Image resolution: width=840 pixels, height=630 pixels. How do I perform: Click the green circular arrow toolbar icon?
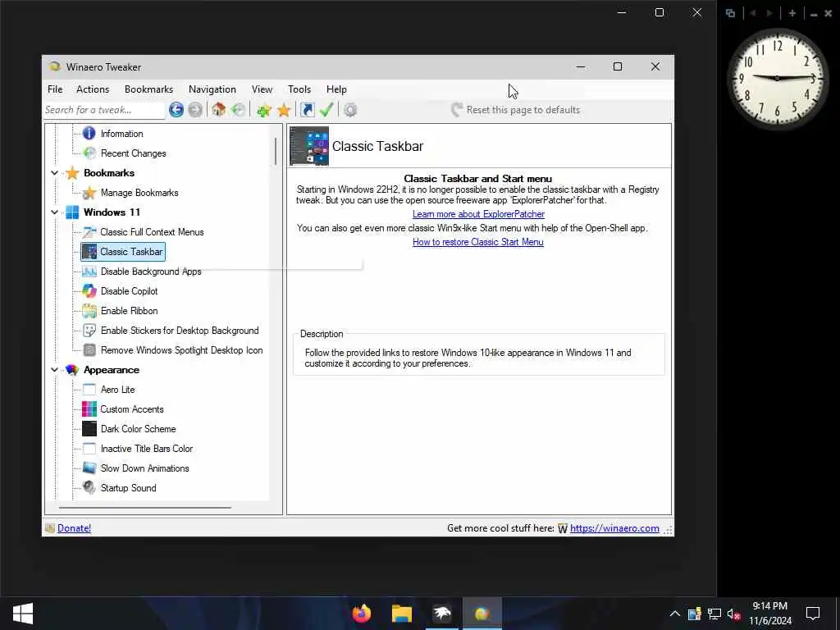pyautogui.click(x=239, y=110)
